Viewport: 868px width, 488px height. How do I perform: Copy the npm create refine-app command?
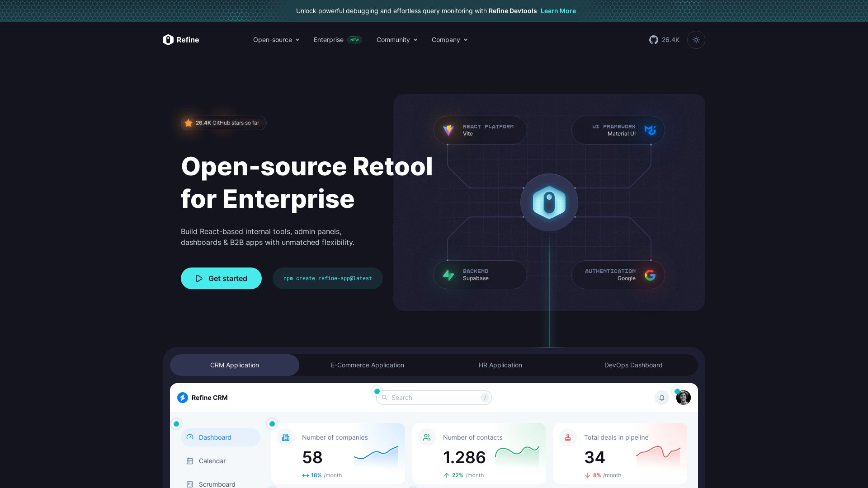[327, 278]
